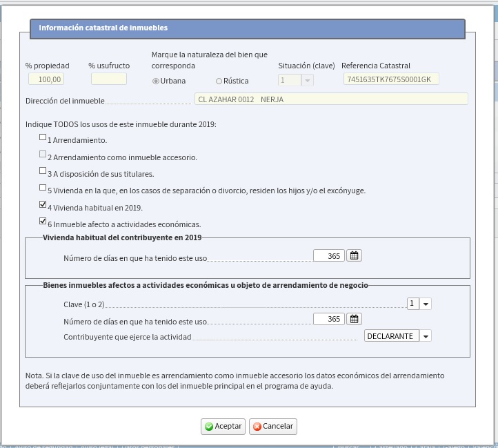Open the DECLARANTE contribuyente dropdown
Viewport: 498px width, 448px height.
[x=426, y=336]
